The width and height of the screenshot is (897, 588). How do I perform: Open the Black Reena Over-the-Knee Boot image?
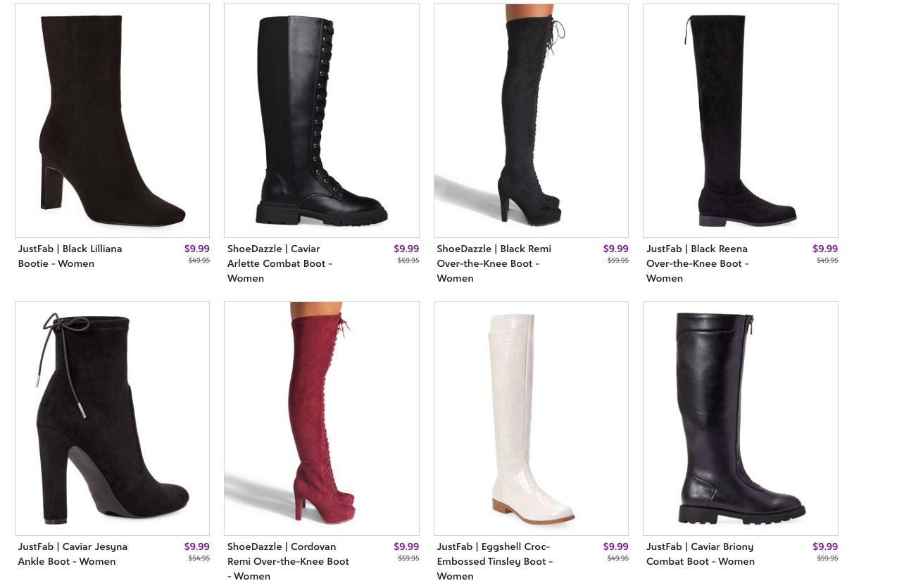[741, 120]
